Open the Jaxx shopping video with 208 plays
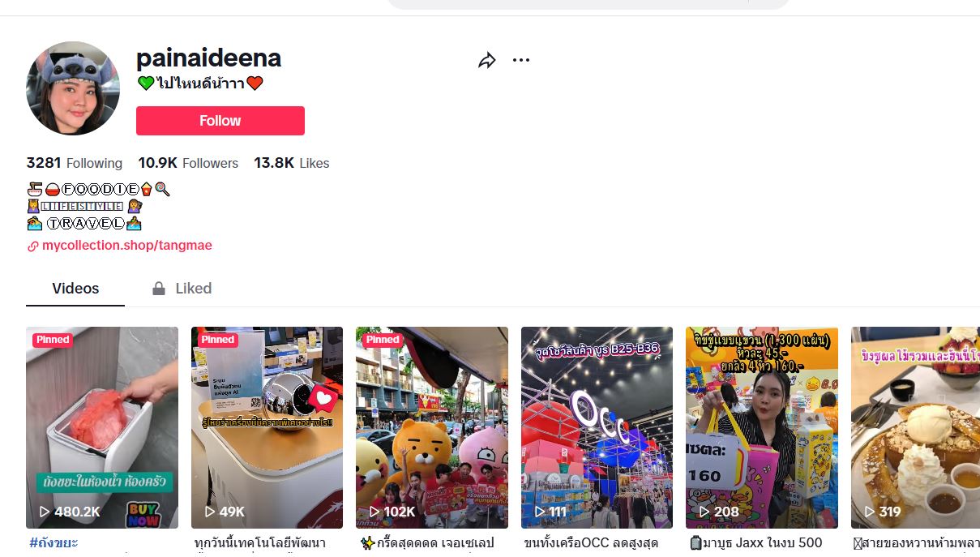980x557 pixels. (x=762, y=427)
